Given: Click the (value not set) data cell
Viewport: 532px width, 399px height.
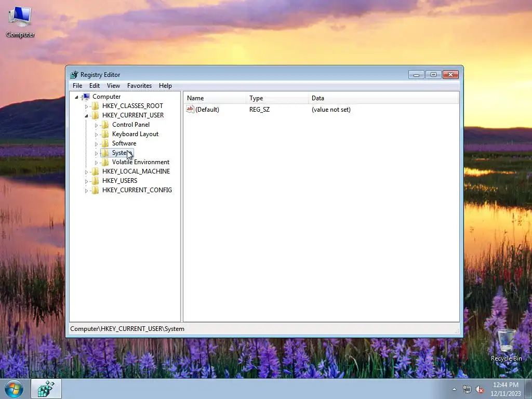Looking at the screenshot, I should pos(331,110).
